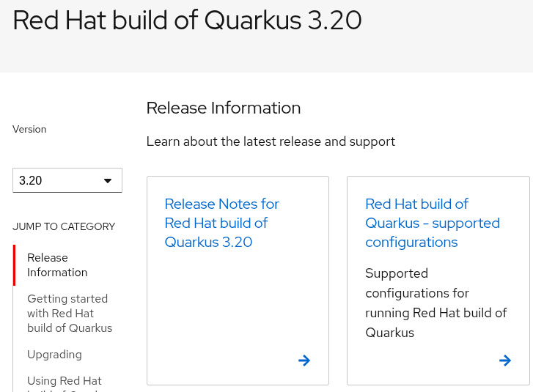The height and width of the screenshot is (392, 533).
Task: Go to the Upgrading category
Action: click(x=54, y=355)
